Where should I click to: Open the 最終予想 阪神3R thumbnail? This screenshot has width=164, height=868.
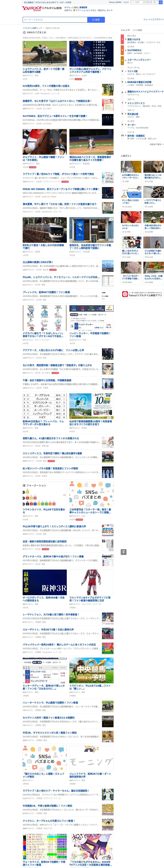pyautogui.click(x=45, y=582)
